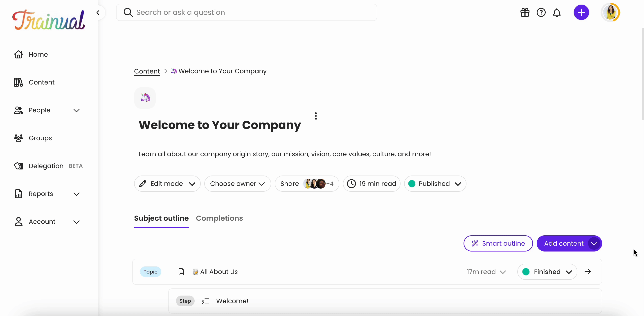Screen dimensions: 644x316
Task: Switch to the Completions tab
Action: click(x=219, y=218)
